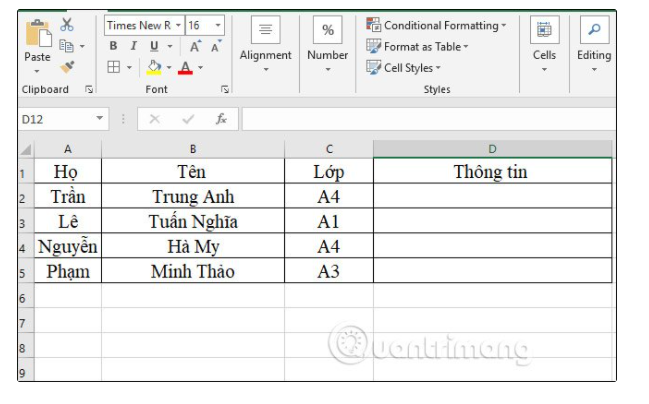The width and height of the screenshot is (649, 404).
Task: Click Format as Table
Action: [x=417, y=46]
